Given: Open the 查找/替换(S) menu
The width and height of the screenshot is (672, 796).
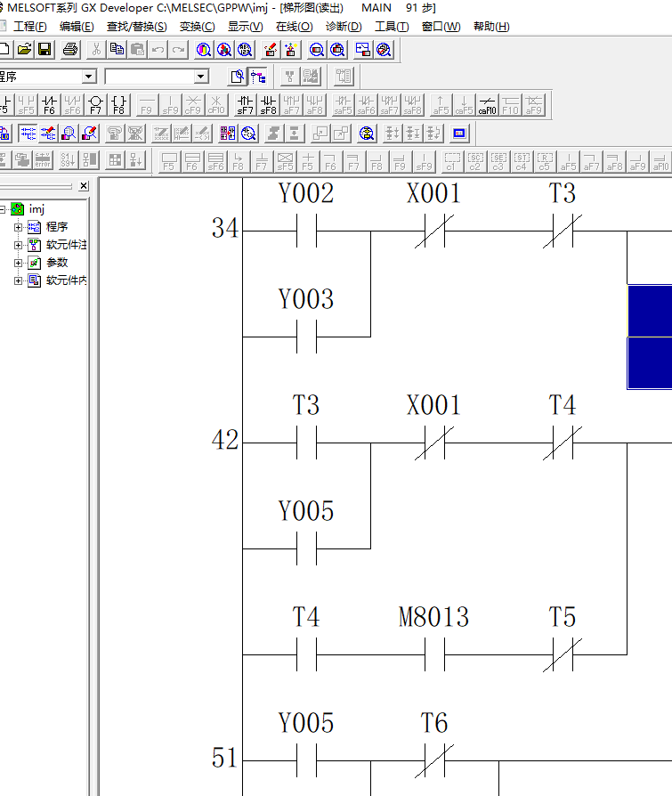Looking at the screenshot, I should (137, 27).
